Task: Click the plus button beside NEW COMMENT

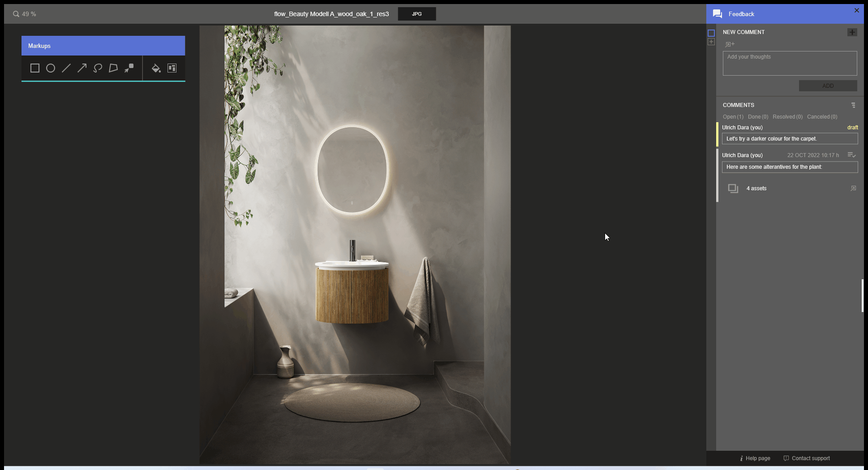Action: [852, 32]
